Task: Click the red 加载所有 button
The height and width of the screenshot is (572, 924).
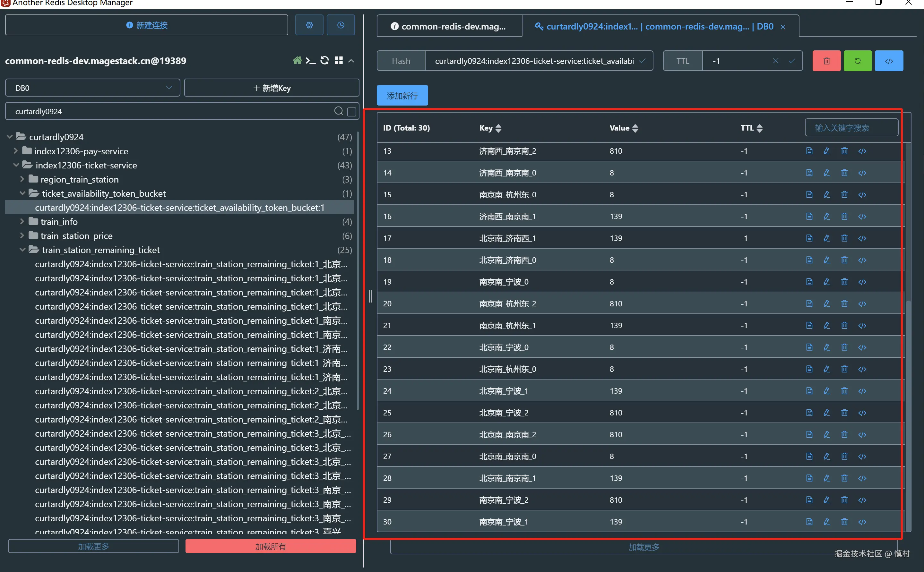Action: pos(270,546)
